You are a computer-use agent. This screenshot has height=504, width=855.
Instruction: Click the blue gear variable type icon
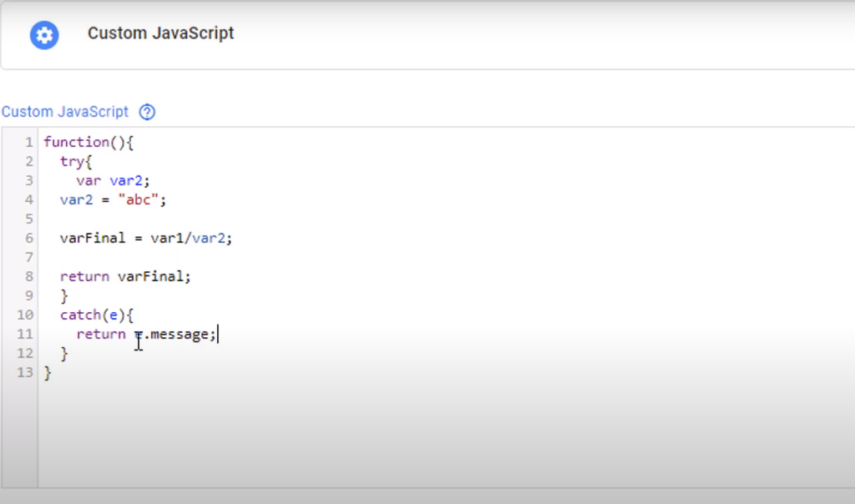44,35
